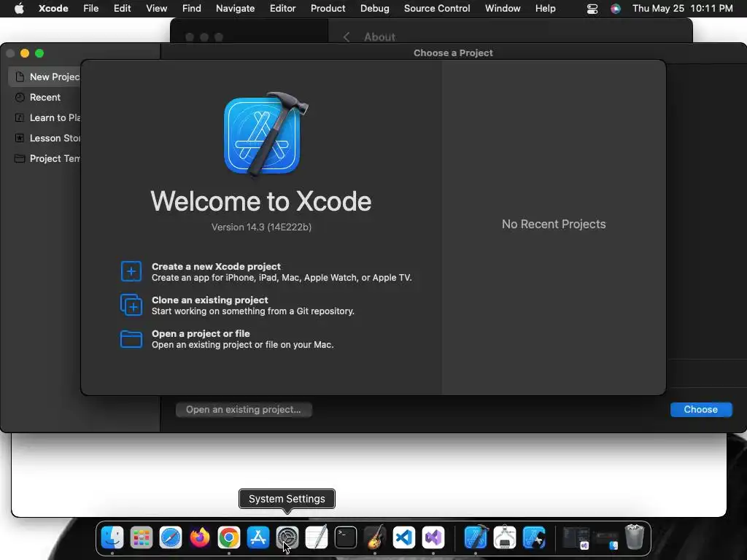The width and height of the screenshot is (747, 560).
Task: Click the Create a new Xcode project plus icon
Action: pyautogui.click(x=131, y=271)
